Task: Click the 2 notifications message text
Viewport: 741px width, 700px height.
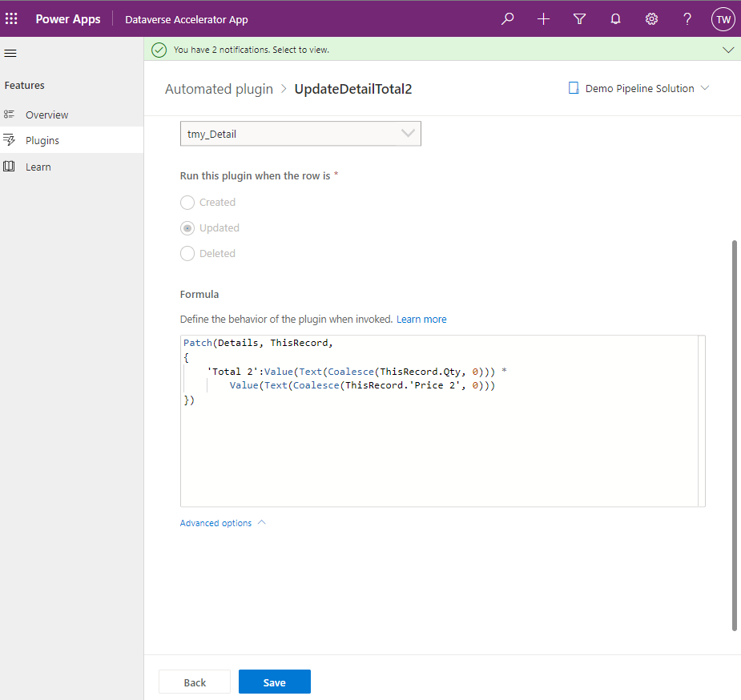Action: [252, 50]
